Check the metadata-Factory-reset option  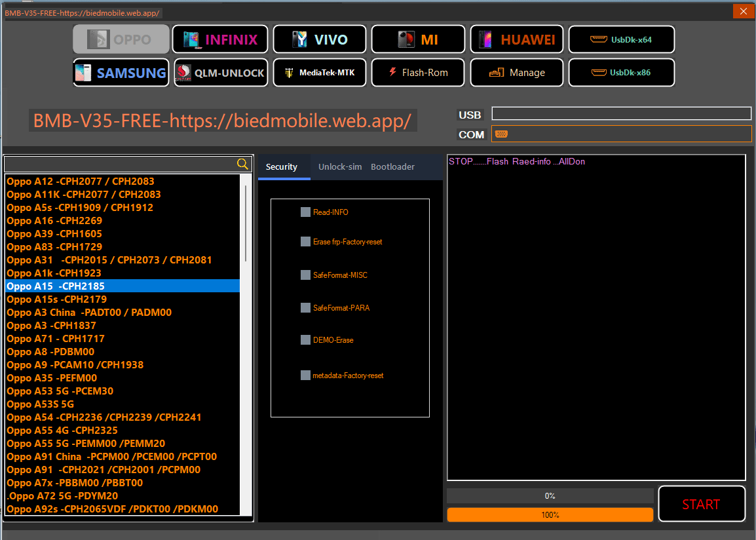pos(305,375)
